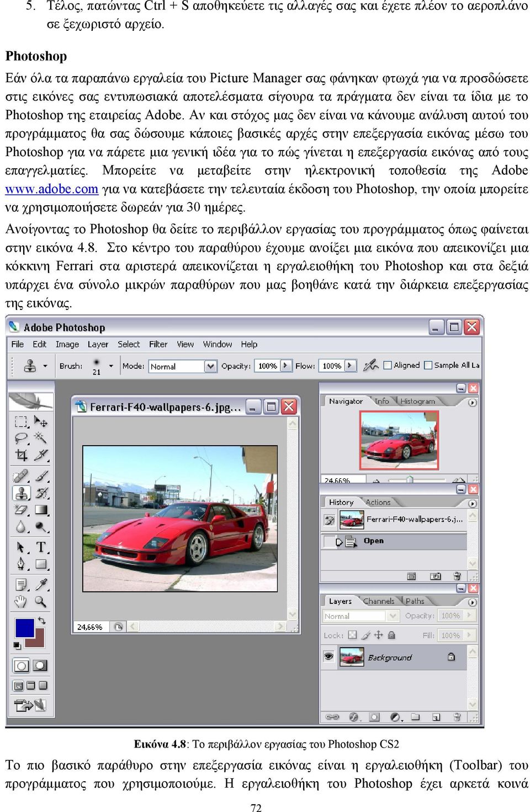530x812 pixels.
Task: Click the Ferrari thumbnail in Navigator panel
Action: coord(399,440)
